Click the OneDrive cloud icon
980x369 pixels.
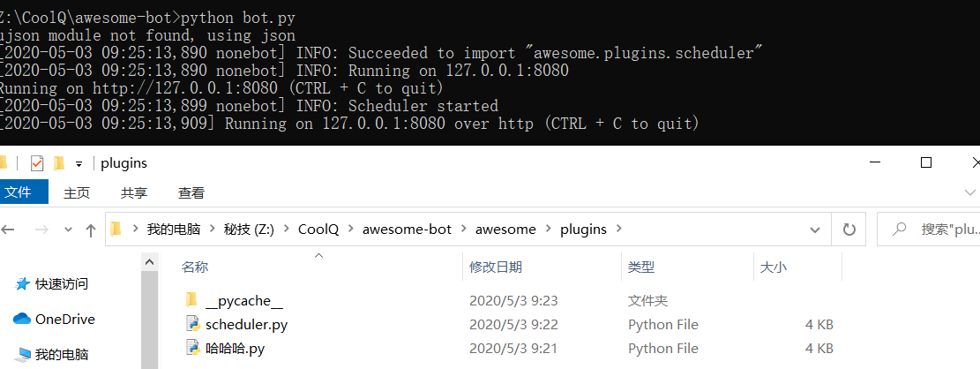point(22,319)
